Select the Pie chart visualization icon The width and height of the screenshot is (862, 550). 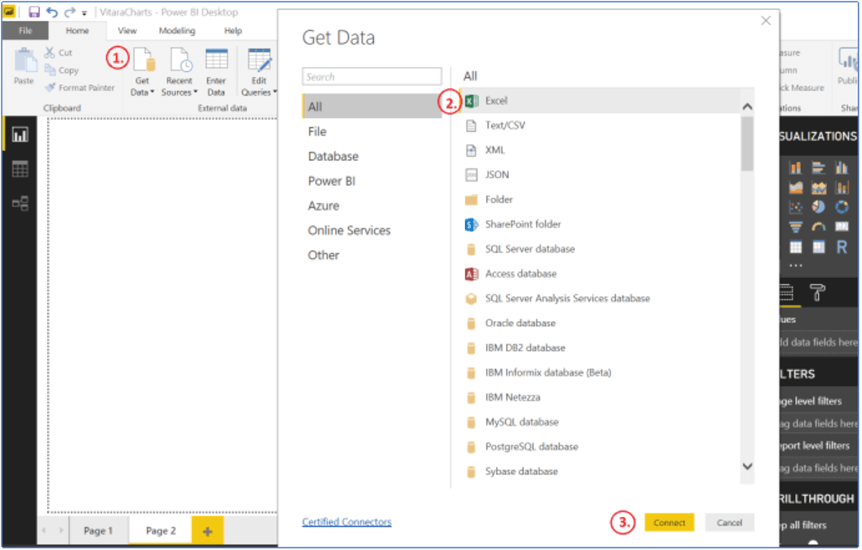tap(819, 207)
